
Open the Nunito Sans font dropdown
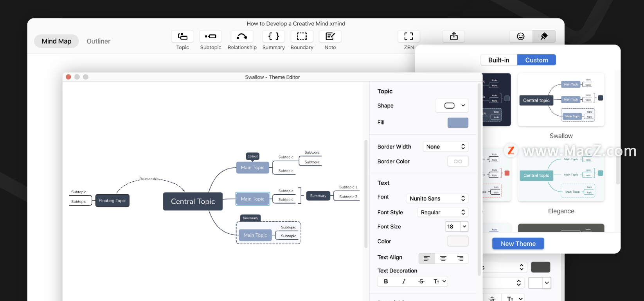click(x=437, y=199)
